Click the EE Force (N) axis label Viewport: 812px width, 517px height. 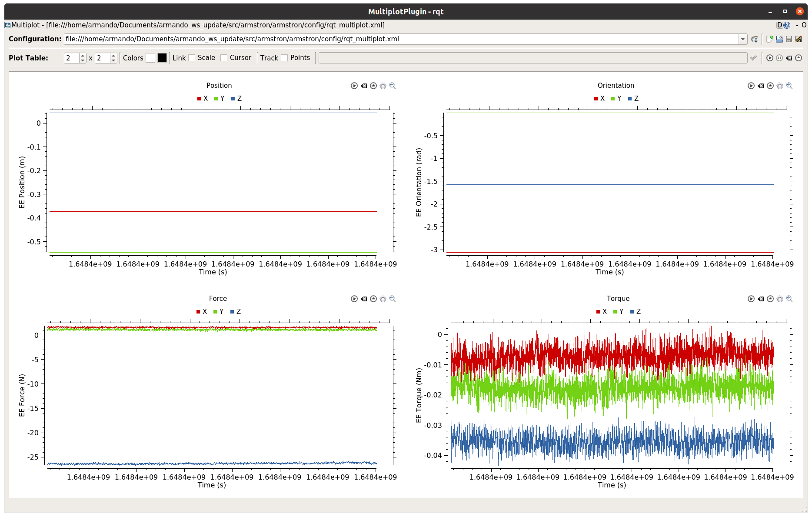tap(22, 395)
